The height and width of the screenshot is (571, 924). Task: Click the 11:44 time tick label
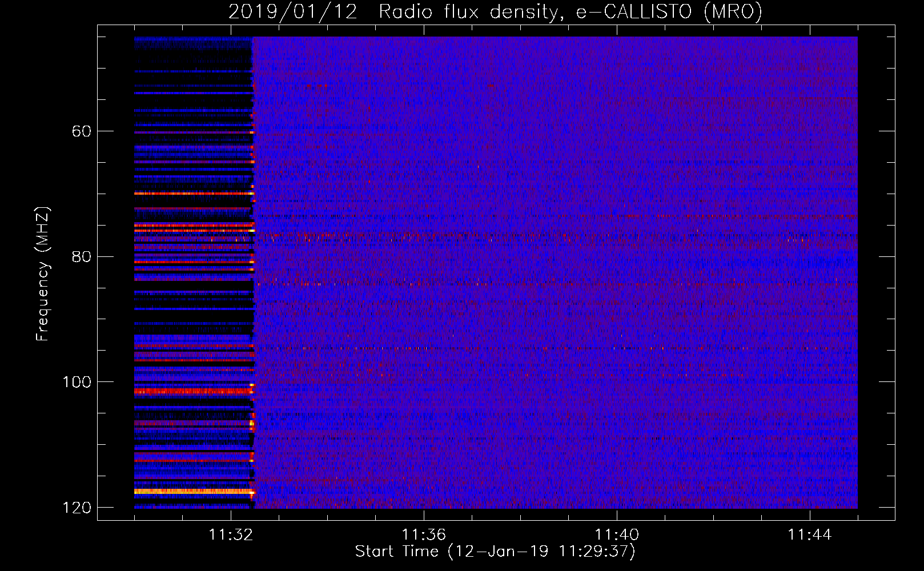[x=810, y=535]
